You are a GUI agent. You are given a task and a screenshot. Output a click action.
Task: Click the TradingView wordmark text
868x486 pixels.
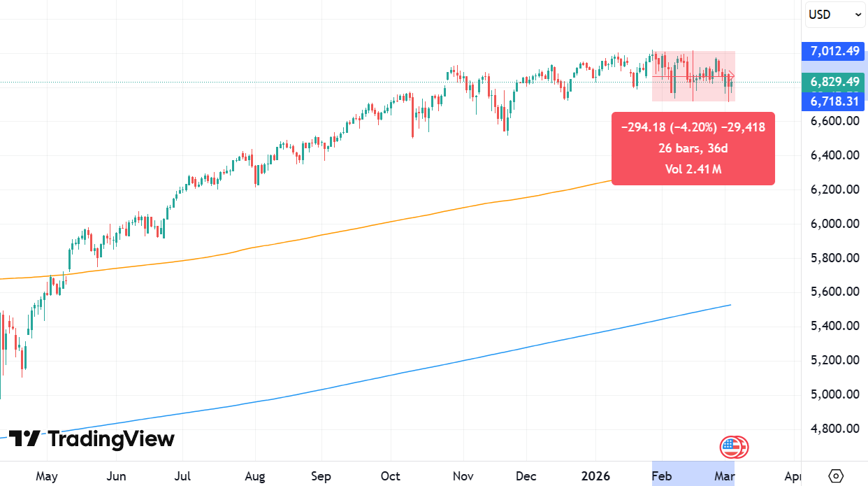[x=111, y=439]
